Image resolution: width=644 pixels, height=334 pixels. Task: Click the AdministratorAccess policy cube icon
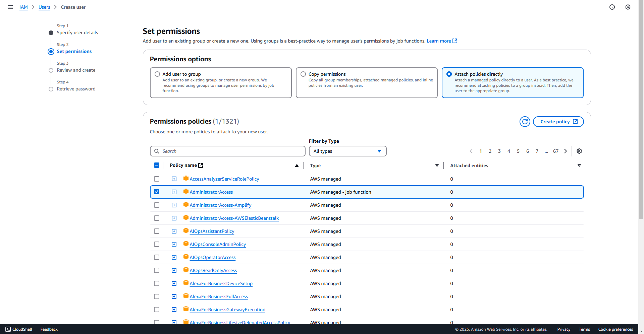[186, 191]
